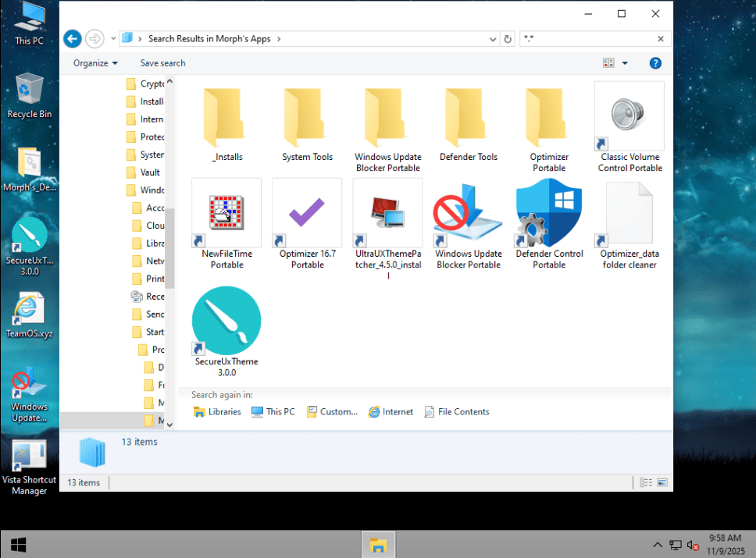Viewport: 756px width, 558px height.
Task: Open the view options dropdown arrow
Action: tap(625, 63)
